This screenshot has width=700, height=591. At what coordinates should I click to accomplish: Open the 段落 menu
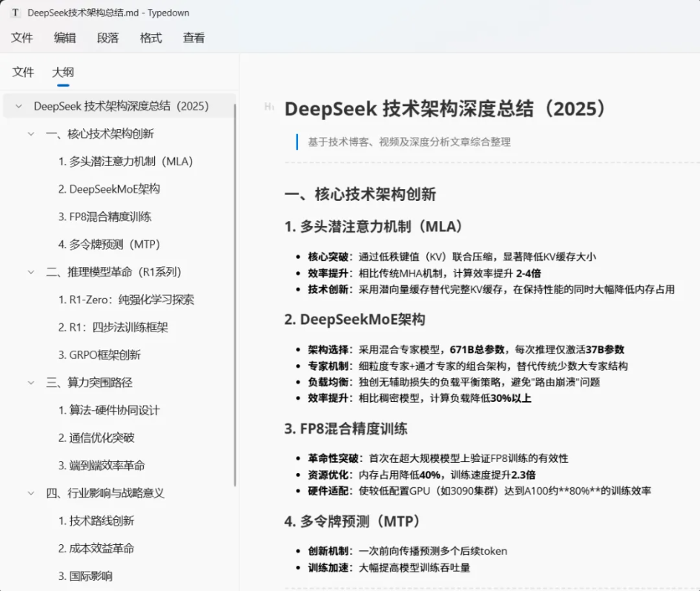(x=108, y=38)
